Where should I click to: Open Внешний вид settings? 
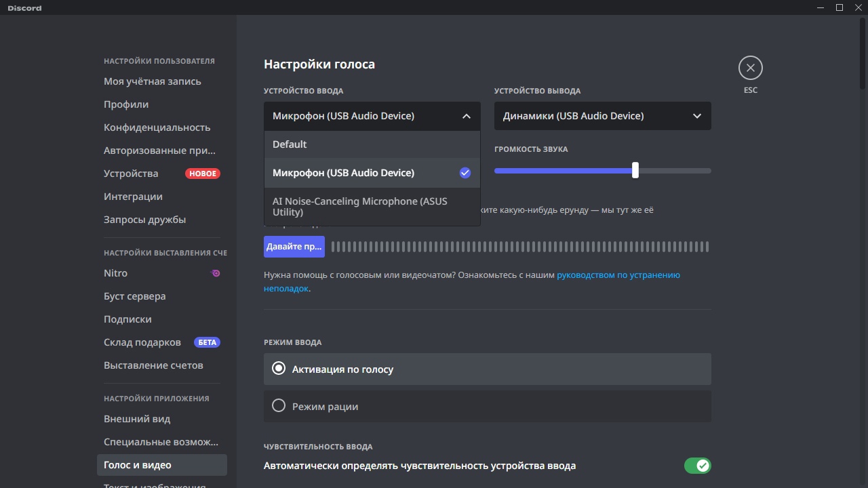pos(162,419)
